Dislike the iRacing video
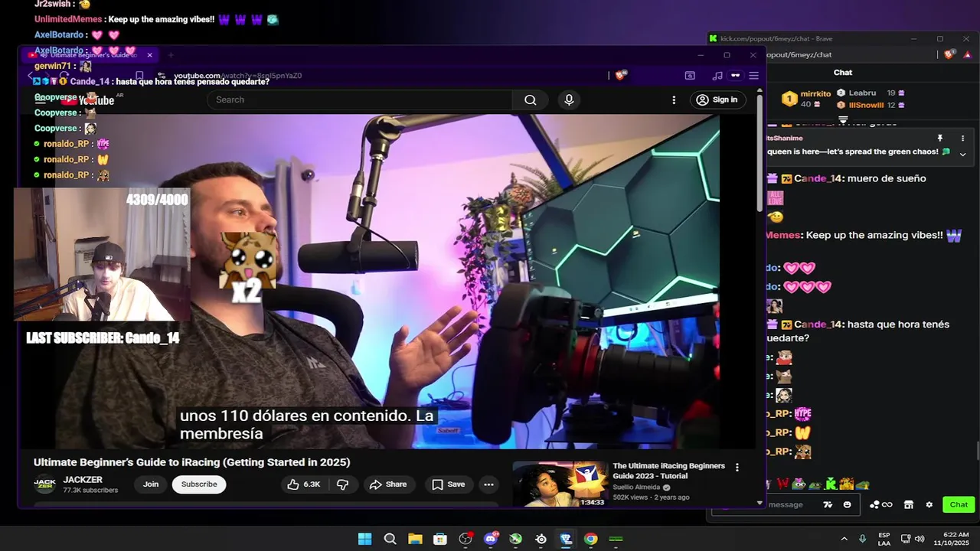Viewport: 980px width, 551px height. click(x=343, y=484)
